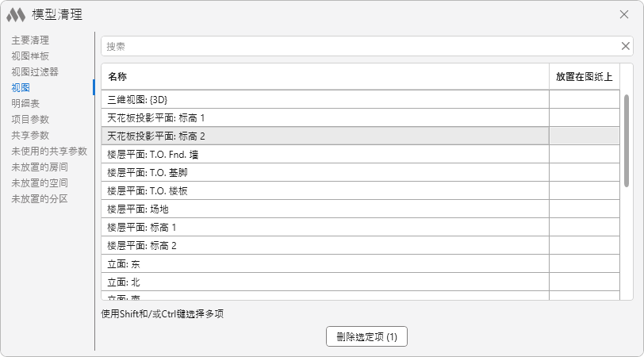Open 共享参数 section

[30, 135]
